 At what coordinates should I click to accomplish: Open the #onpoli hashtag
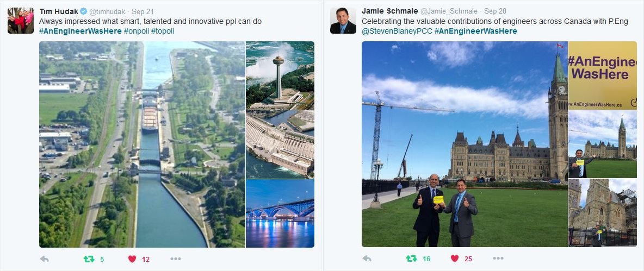tap(136, 31)
